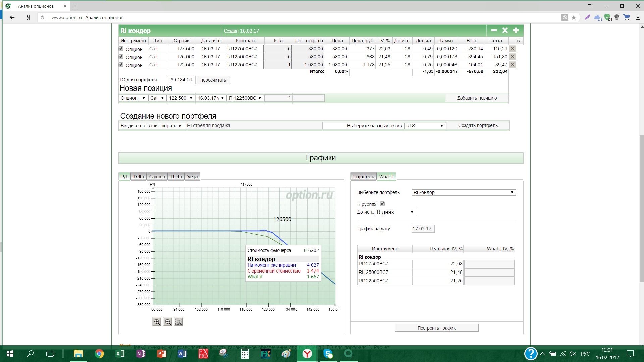This screenshot has width=644, height=362.
Task: Open the Выберите портфель dropdown
Action: [463, 192]
